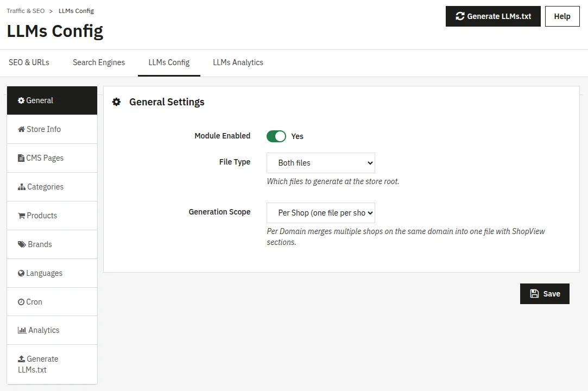Open the Languages section

click(52, 273)
